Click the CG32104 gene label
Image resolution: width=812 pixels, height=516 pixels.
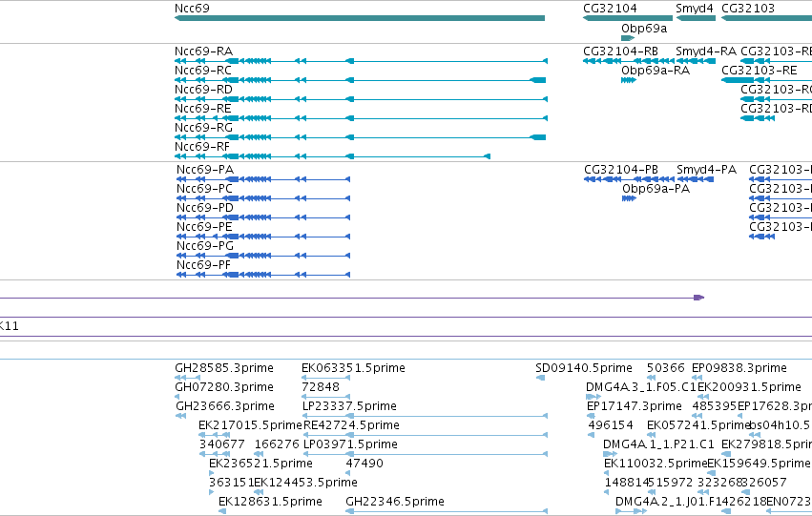610,9
